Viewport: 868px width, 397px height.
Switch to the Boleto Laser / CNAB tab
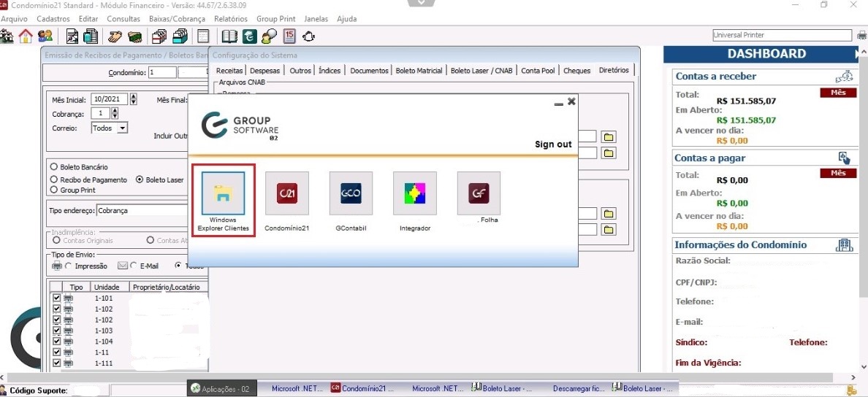481,71
